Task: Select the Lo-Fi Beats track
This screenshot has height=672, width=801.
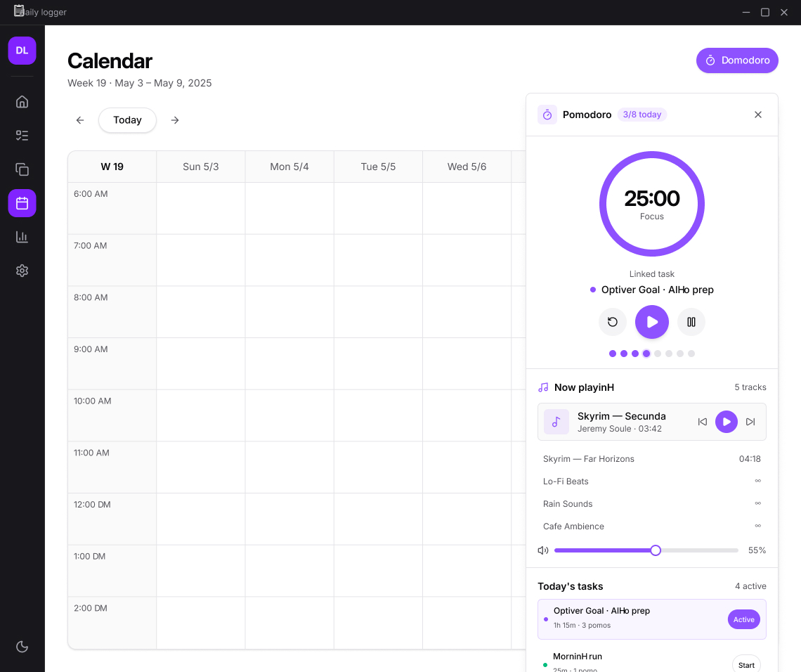Action: pos(652,482)
